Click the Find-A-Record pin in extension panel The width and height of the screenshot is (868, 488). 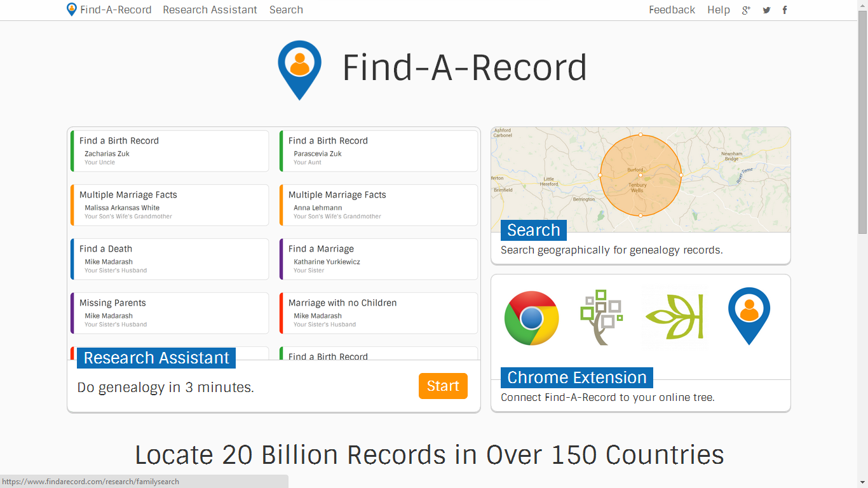click(x=749, y=316)
